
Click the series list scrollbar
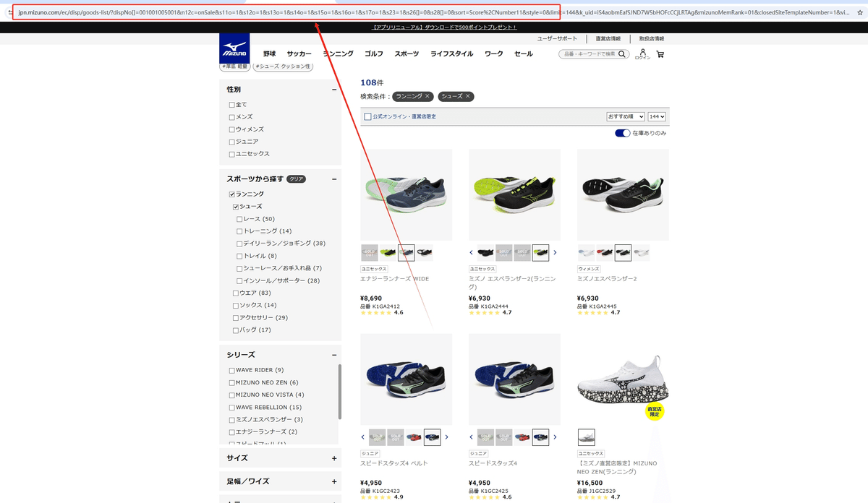pyautogui.click(x=339, y=391)
